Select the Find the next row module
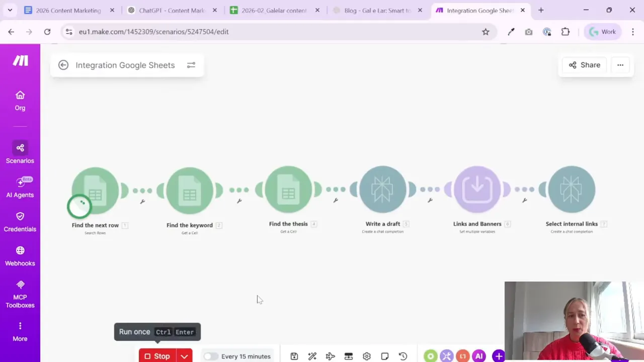 click(95, 191)
